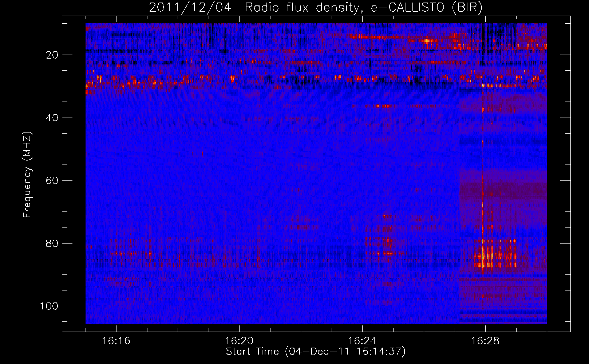Click the 40 MHz frequency label
Screen dimensions: 589x364
pyautogui.click(x=52, y=118)
